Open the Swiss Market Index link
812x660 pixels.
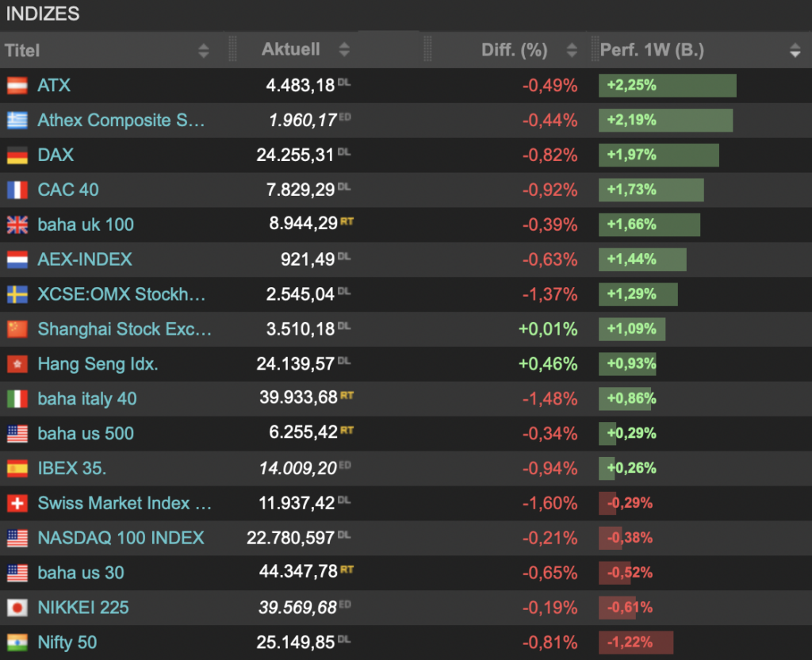click(x=124, y=503)
